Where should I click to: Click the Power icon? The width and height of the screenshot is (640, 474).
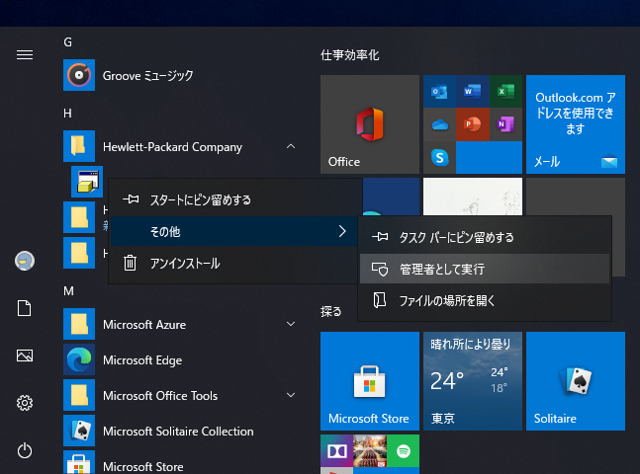tap(24, 450)
